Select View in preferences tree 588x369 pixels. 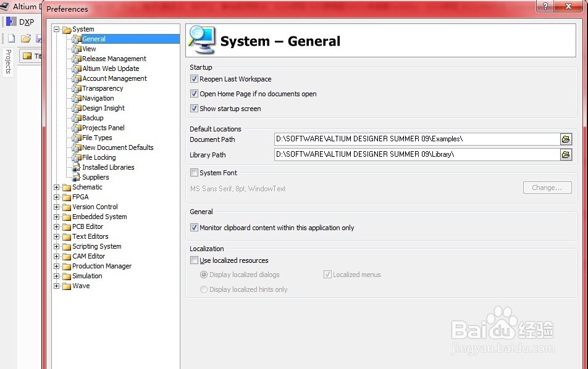[x=89, y=49]
